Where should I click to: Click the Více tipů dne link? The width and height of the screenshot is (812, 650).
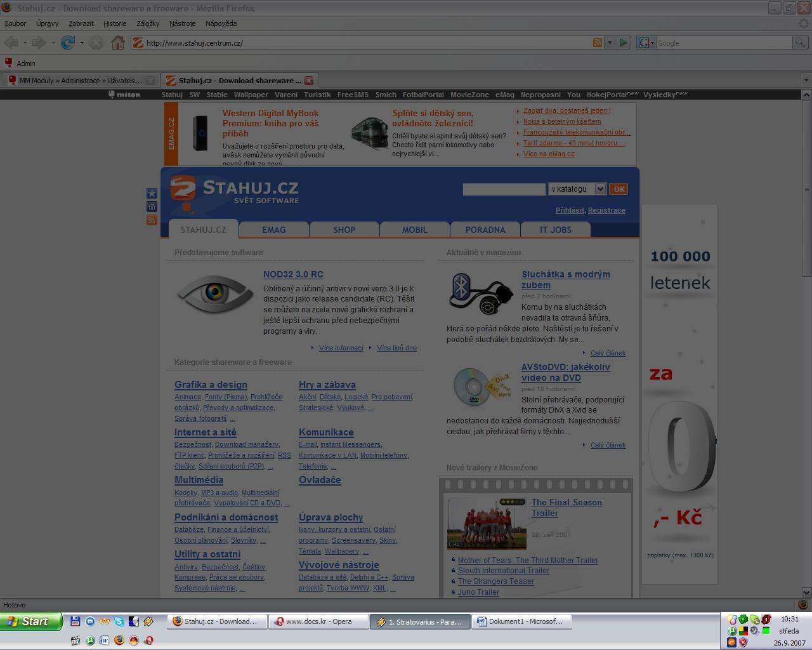pos(396,348)
